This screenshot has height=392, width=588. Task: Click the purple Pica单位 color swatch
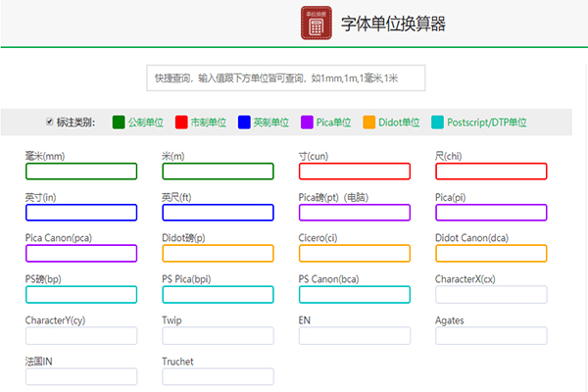pos(307,122)
